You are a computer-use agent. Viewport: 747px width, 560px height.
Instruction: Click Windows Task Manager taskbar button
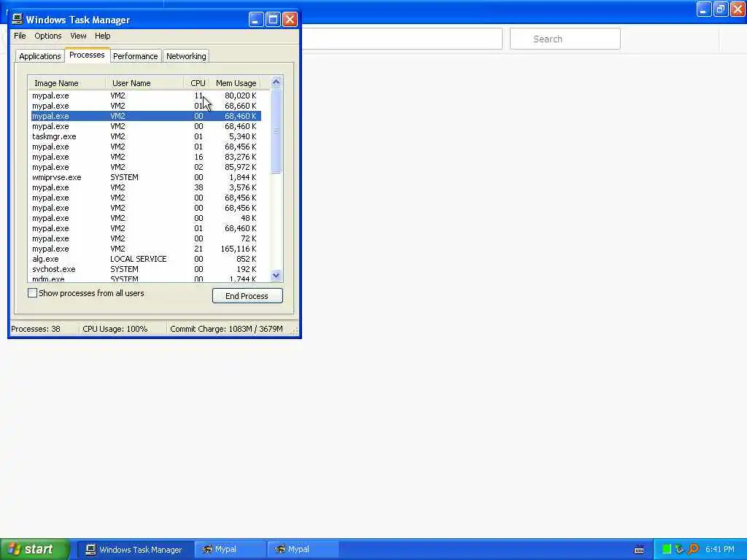(x=135, y=550)
